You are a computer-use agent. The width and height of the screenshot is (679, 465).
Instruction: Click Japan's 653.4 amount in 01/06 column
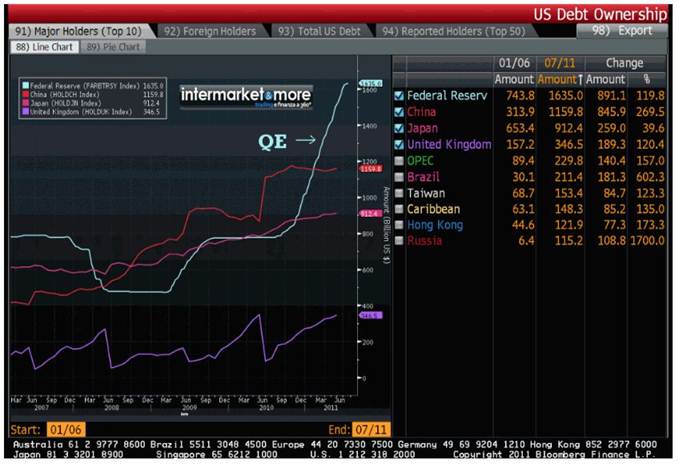click(x=520, y=128)
